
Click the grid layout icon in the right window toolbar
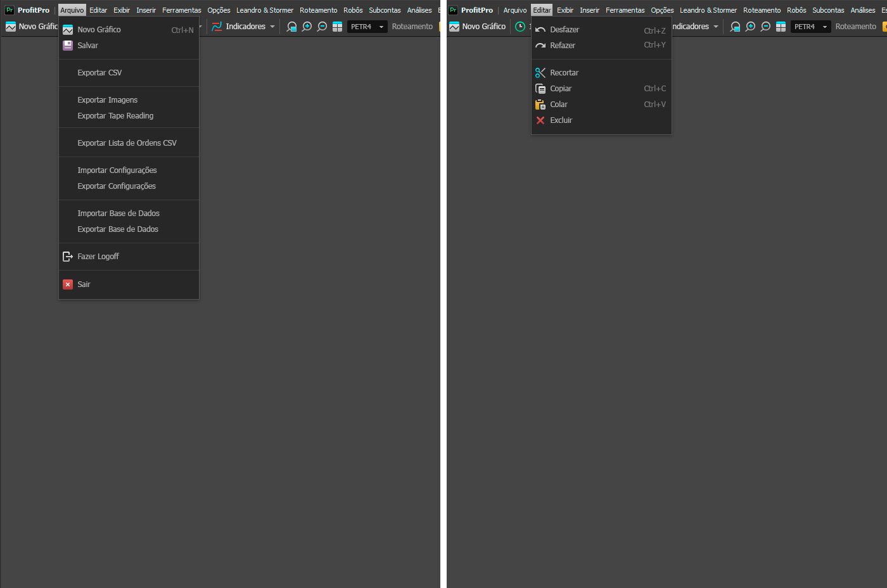pos(781,27)
